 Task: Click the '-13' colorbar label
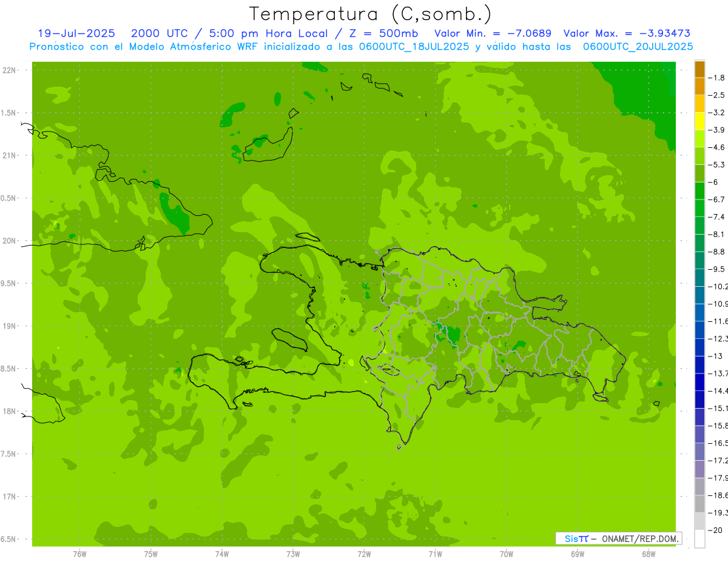pyautogui.click(x=715, y=356)
